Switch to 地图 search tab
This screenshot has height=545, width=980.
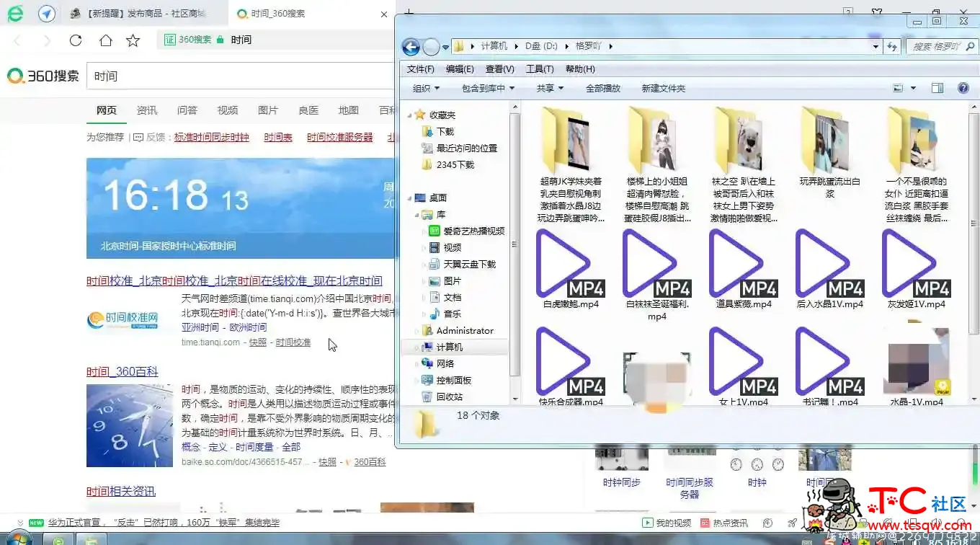tap(349, 110)
